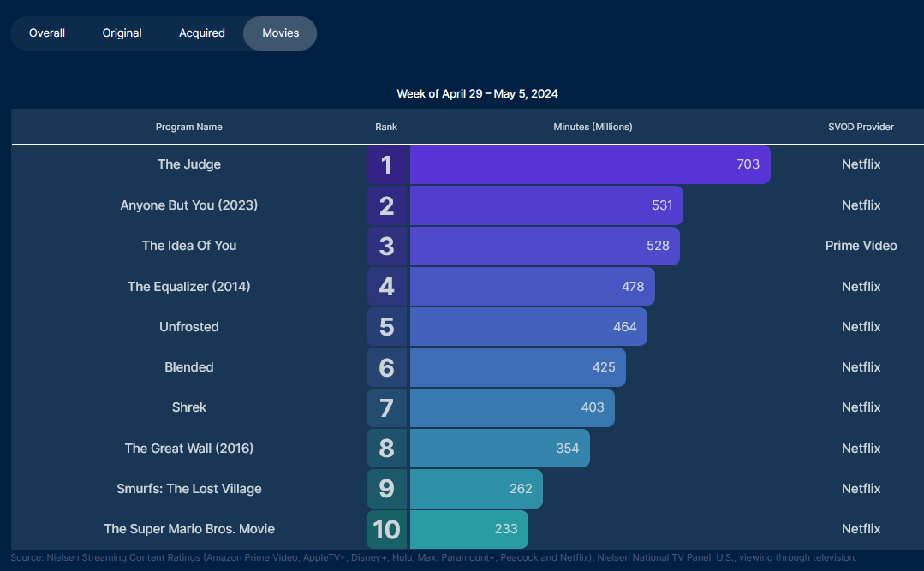Switch to the Overall tab
Image resolution: width=924 pixels, height=571 pixels.
click(x=47, y=33)
